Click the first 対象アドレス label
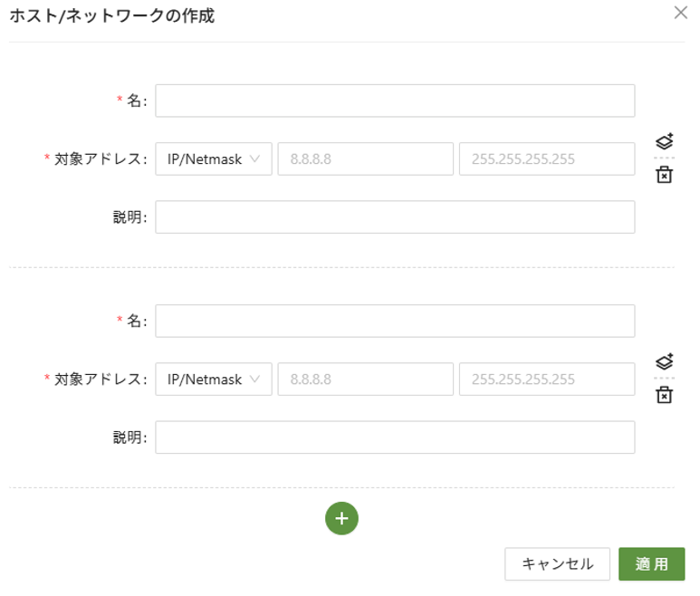 (100, 159)
